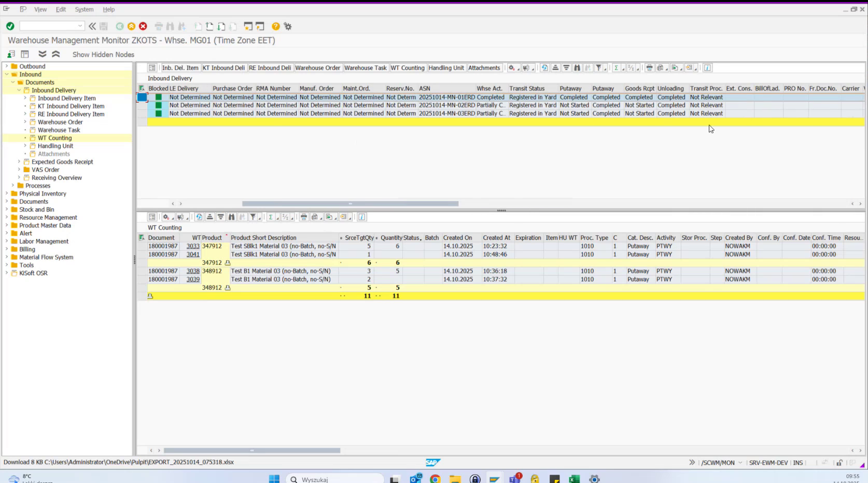Open the Find binoculars icon in WT Counting toolbar

pos(231,217)
